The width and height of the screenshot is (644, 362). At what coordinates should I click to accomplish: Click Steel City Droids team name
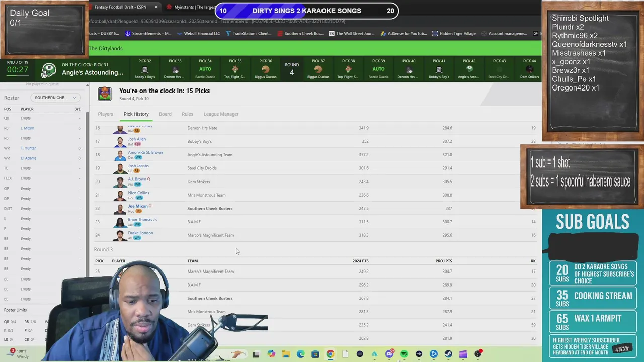coord(202,168)
